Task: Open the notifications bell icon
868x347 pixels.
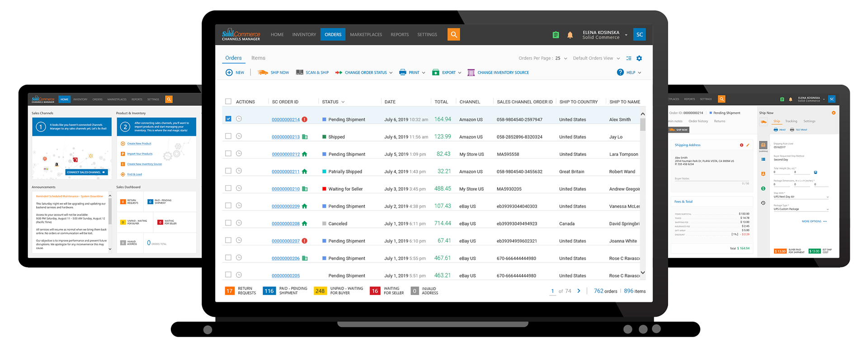Action: (570, 35)
